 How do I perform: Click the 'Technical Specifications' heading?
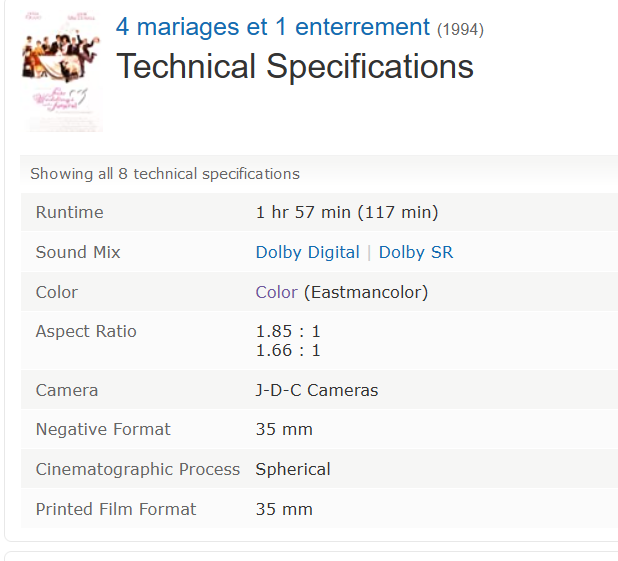295,67
